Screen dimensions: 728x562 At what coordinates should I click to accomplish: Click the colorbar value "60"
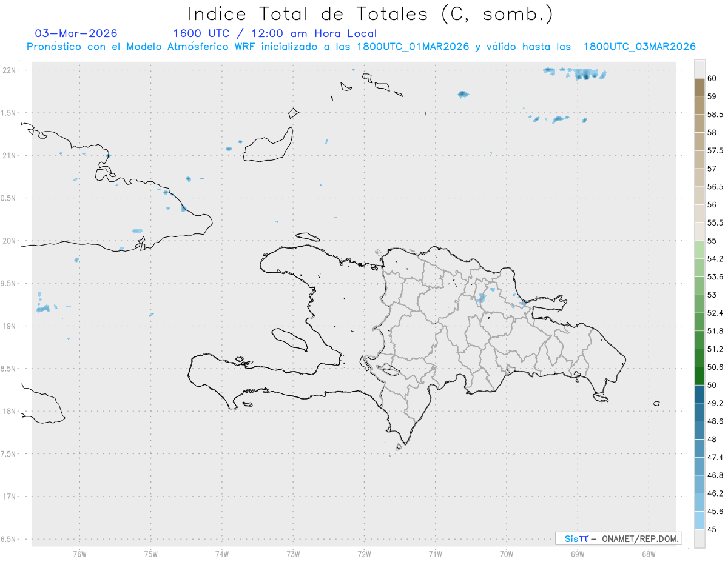pyautogui.click(x=712, y=78)
